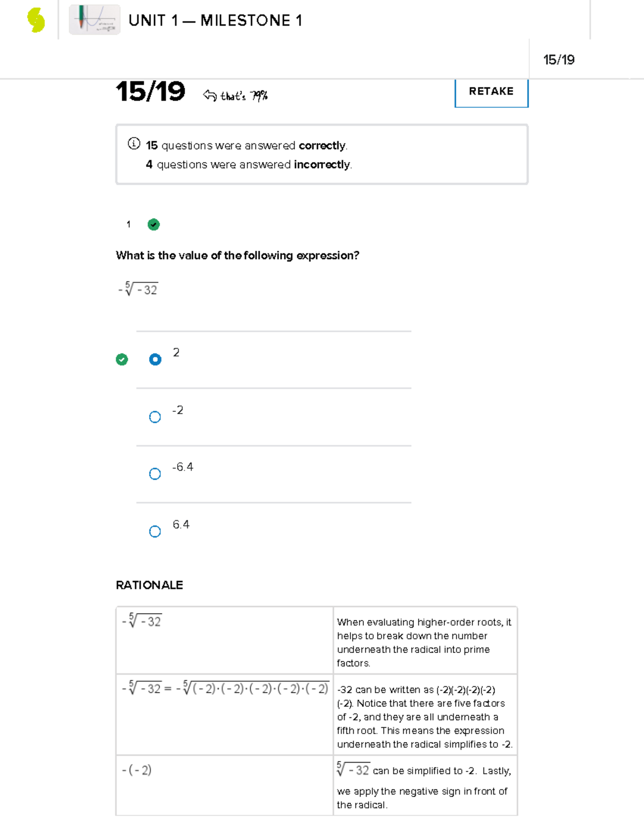Click the RATIONALE heading
The image size is (644, 834).
[149, 585]
